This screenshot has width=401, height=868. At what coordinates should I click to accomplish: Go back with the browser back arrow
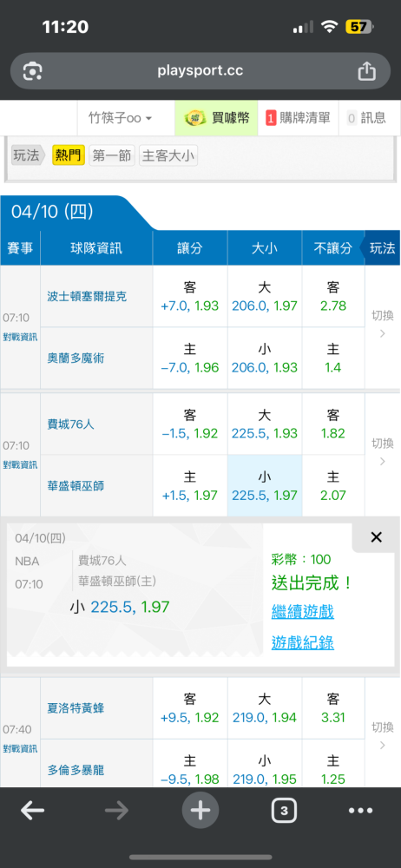point(33,811)
